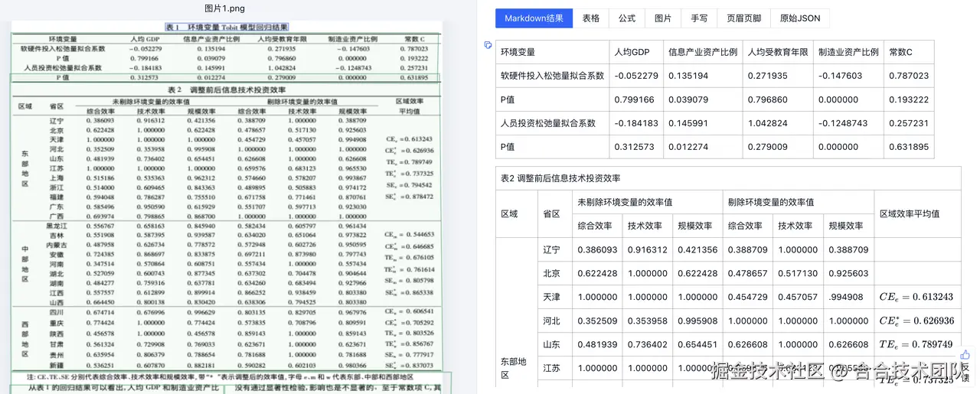980x394 pixels.
Task: Click the 表2 调整前后信息技术投资效率 caption
Action: (x=560, y=177)
